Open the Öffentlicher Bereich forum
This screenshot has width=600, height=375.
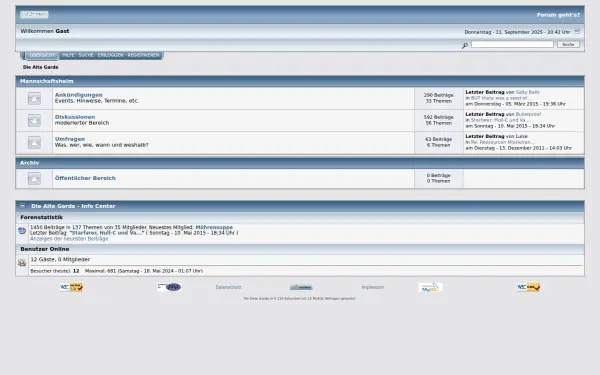coord(85,178)
